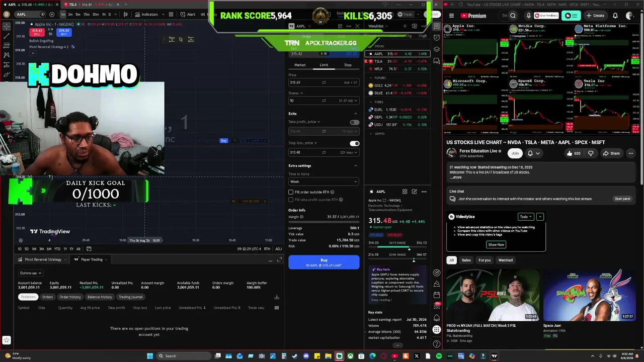Open the alerts clock panel in sidebar
Screen dimensions: 644x362
tap(436, 38)
